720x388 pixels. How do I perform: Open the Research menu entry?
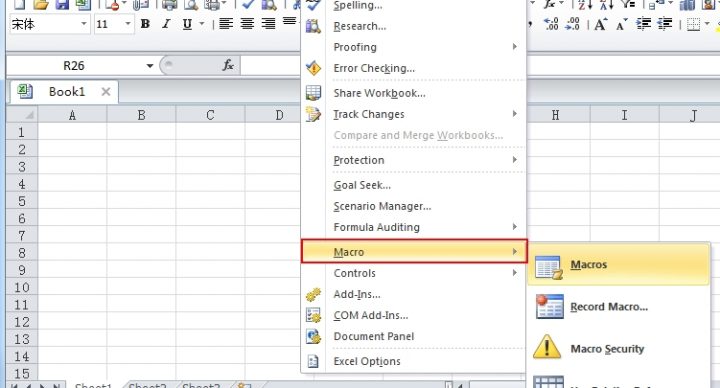[x=413, y=26]
